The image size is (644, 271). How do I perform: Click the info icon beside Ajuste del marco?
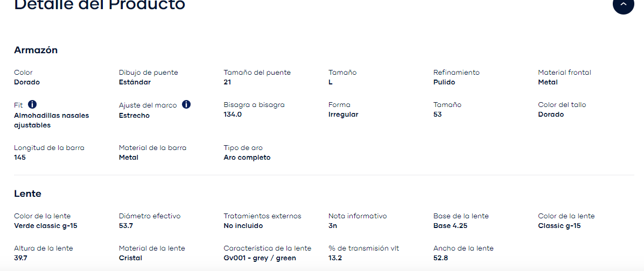pos(186,104)
